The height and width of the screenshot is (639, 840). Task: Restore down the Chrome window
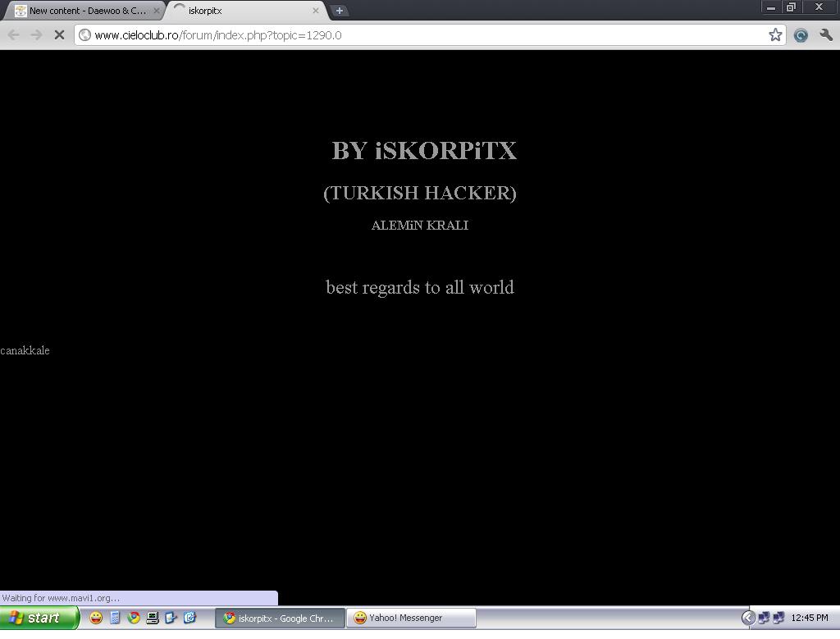791,7
